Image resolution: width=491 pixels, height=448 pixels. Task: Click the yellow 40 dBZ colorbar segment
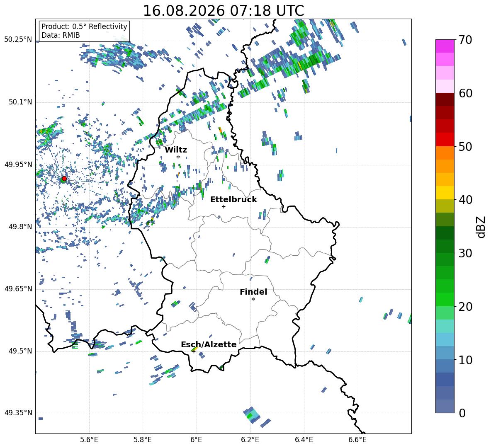point(445,193)
